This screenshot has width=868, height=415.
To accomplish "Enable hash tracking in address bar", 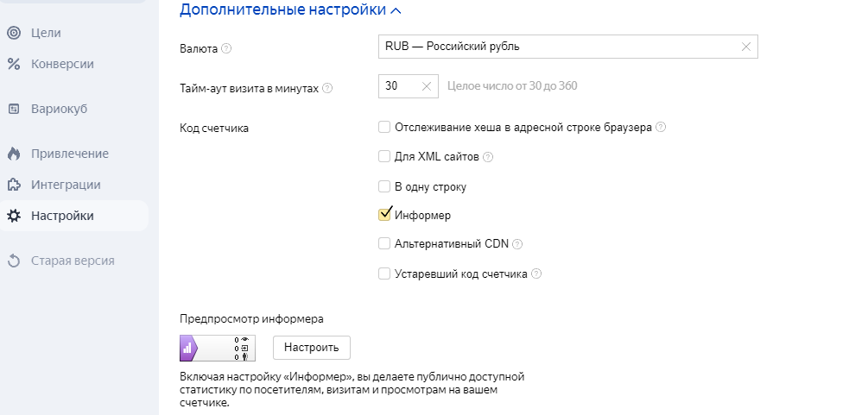I will [x=385, y=128].
